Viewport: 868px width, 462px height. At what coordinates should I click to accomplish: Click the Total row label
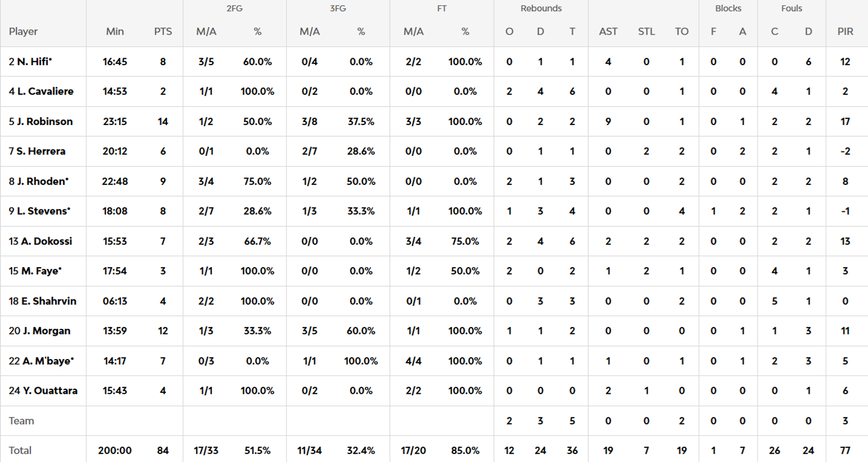click(20, 450)
